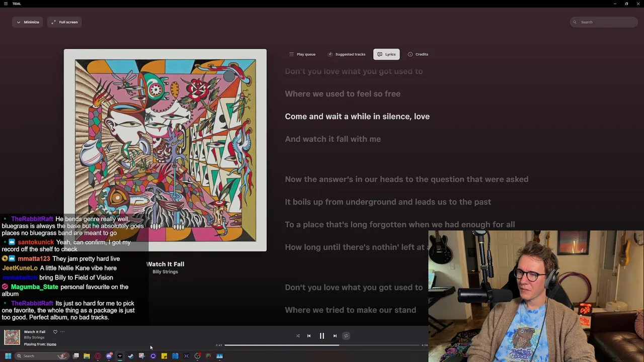
Task: Jump to lyric "And watch it fall with me"
Action: point(333,139)
